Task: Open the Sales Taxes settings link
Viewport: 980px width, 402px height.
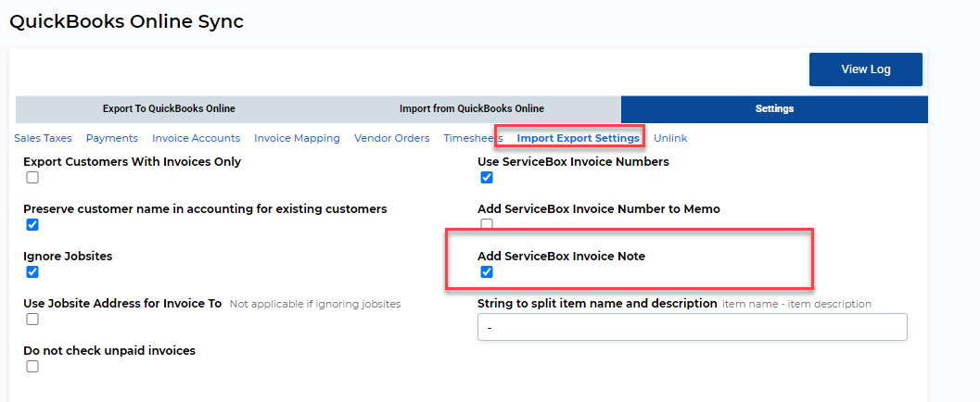Action: click(x=44, y=139)
